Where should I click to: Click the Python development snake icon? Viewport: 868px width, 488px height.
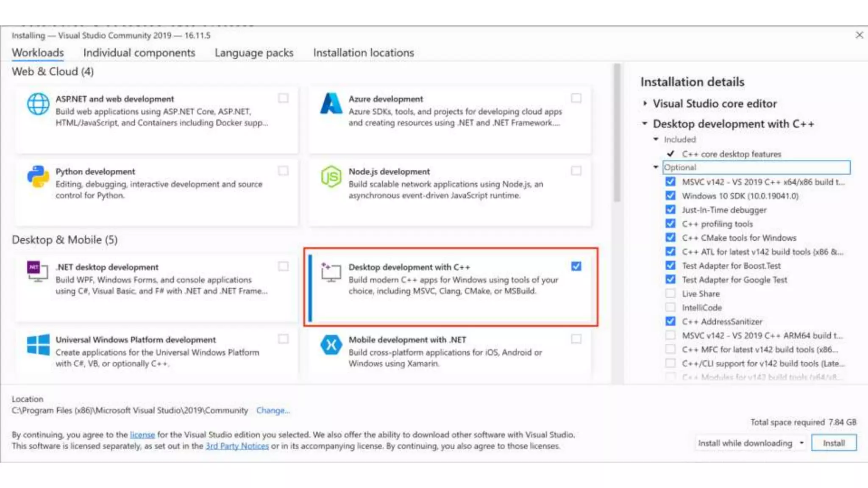(x=38, y=177)
